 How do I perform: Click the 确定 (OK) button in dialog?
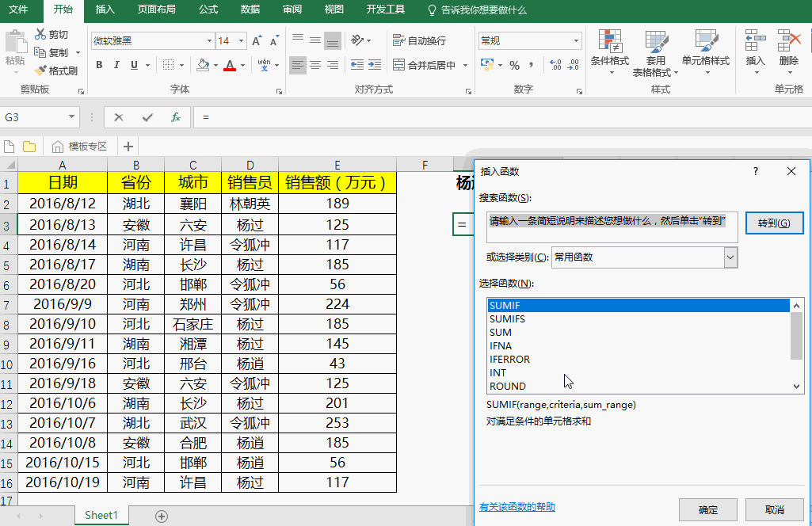pos(707,509)
